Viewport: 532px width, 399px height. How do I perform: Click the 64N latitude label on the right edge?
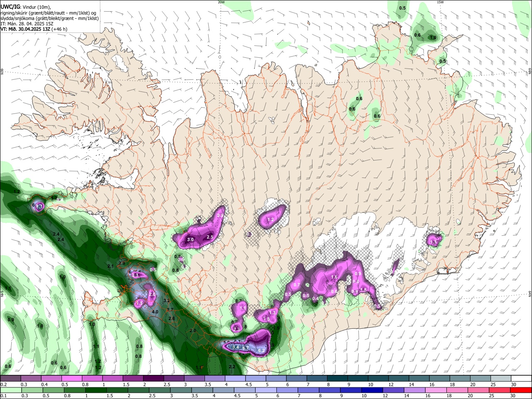coord(530,294)
